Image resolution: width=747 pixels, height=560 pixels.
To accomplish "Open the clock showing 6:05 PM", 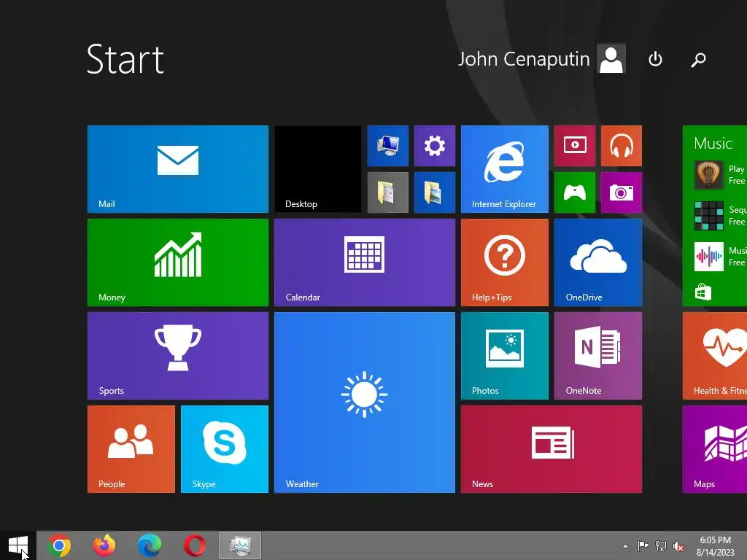I will click(715, 546).
